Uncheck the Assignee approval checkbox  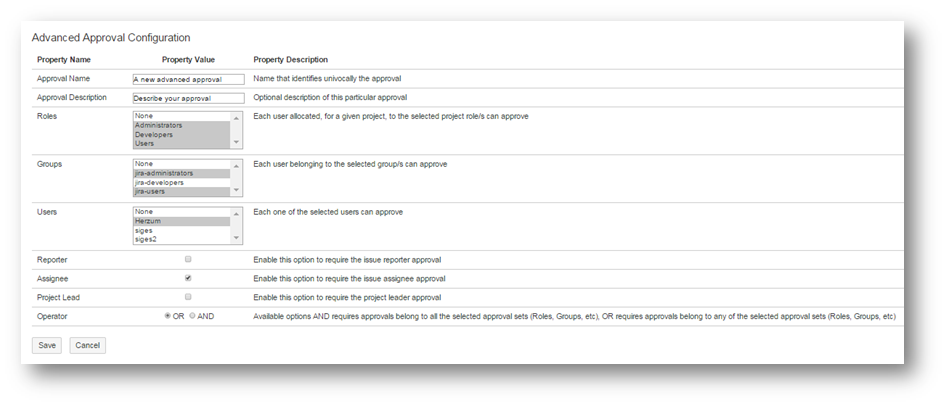pyautogui.click(x=188, y=278)
